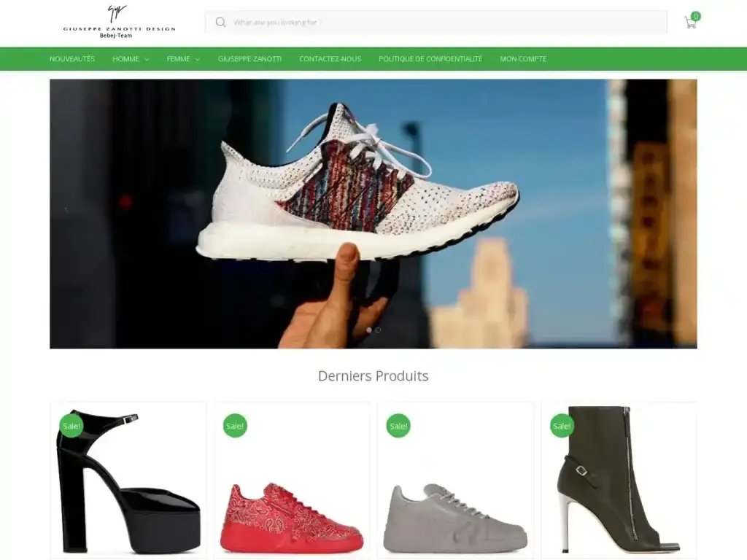Switch to the second carousel slide dot

pyautogui.click(x=378, y=330)
